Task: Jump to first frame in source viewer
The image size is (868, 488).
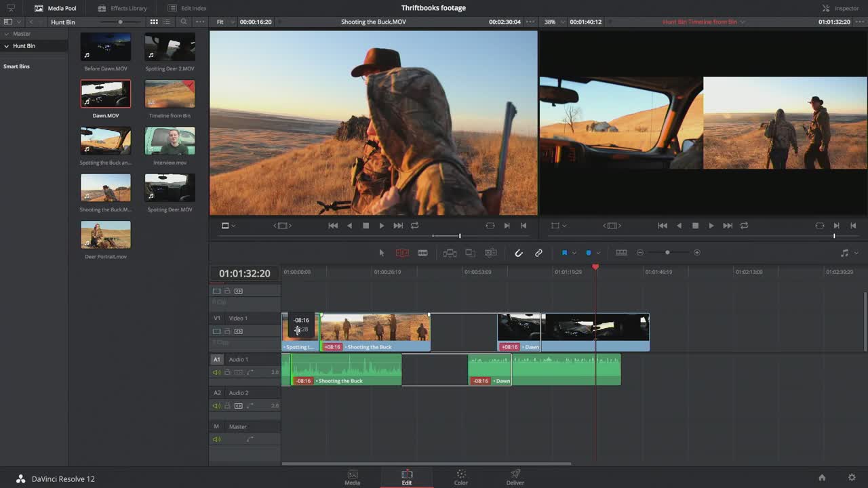Action: [x=333, y=226]
